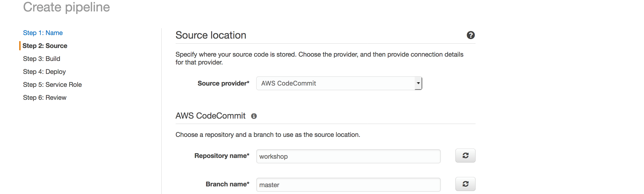Open the Source provider dropdown
The width and height of the screenshot is (644, 194).
(339, 83)
